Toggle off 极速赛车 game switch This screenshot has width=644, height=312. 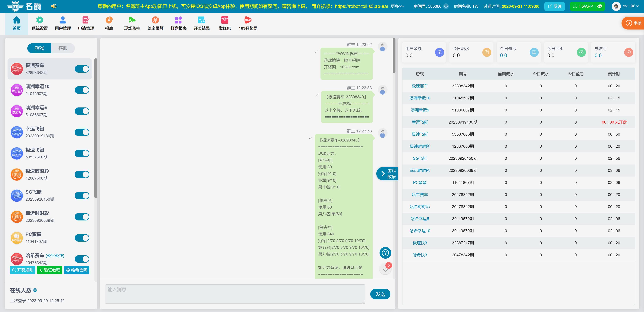[82, 69]
